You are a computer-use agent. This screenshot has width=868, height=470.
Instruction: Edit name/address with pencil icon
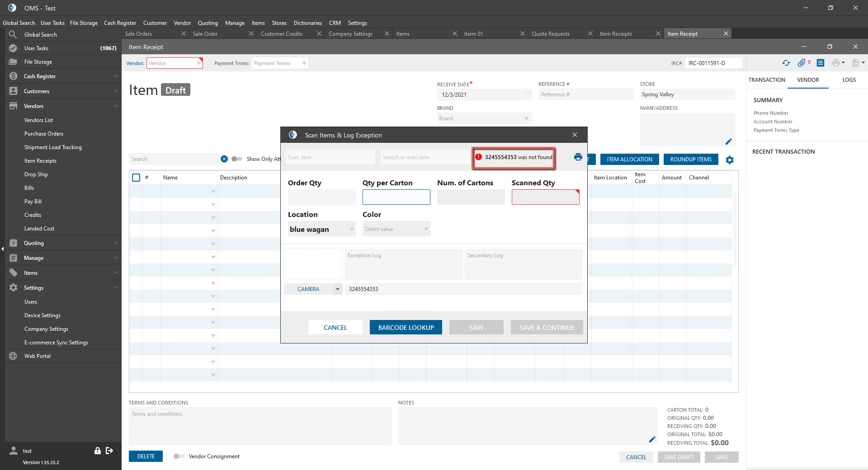coord(728,141)
